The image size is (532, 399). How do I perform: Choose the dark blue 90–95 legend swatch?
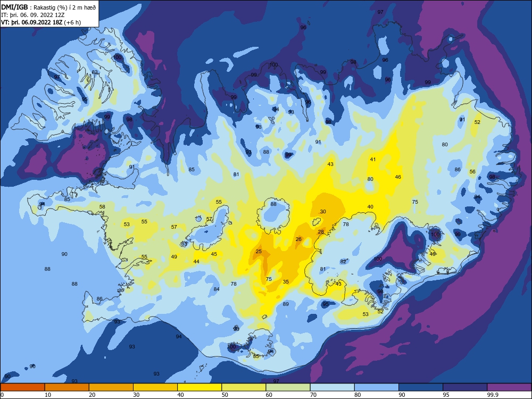[x=421, y=387]
